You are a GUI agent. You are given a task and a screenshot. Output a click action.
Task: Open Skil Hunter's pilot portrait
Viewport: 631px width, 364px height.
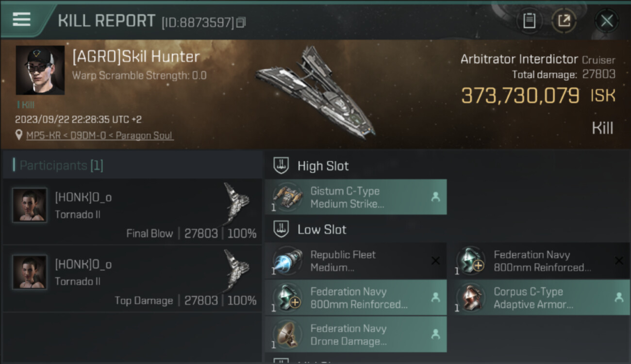[40, 70]
